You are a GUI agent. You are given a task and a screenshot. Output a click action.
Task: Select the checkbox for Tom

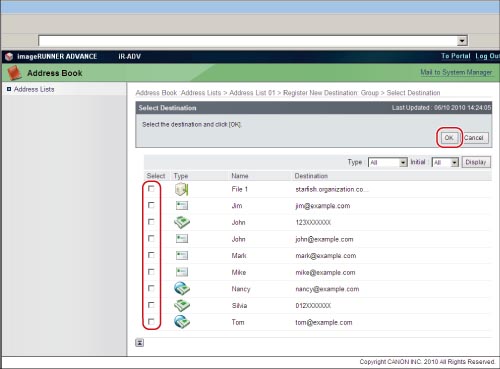pyautogui.click(x=151, y=322)
